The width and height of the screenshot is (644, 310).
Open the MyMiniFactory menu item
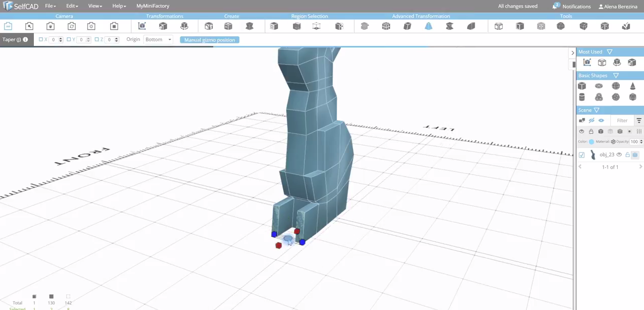coord(153,6)
